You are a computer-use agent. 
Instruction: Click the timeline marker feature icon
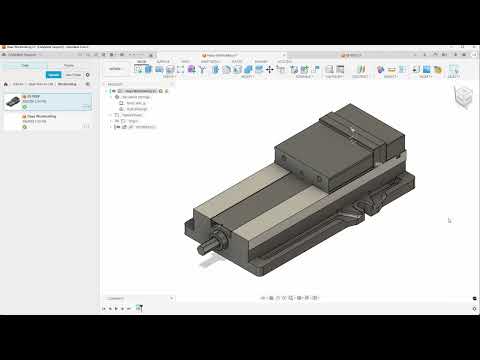tap(139, 308)
